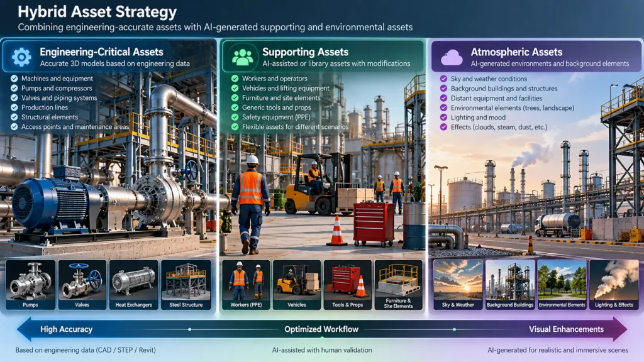
Task: Click the green checkmark next to Vehicles and lifting equipment
Action: pos(235,88)
